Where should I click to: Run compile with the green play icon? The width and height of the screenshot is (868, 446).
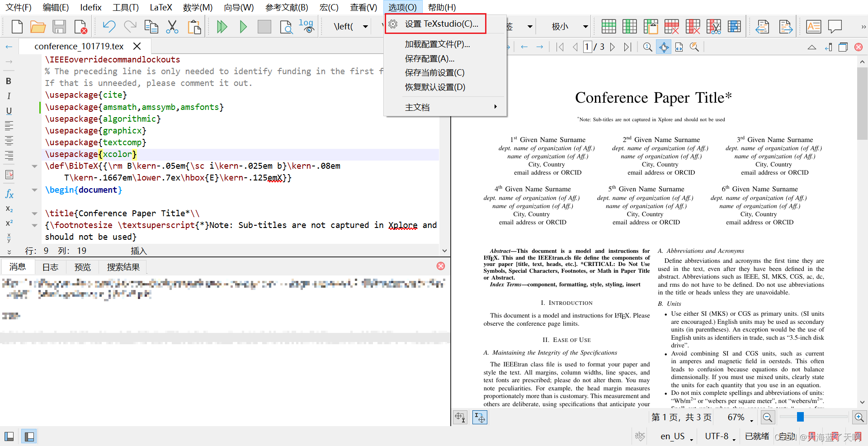click(244, 26)
